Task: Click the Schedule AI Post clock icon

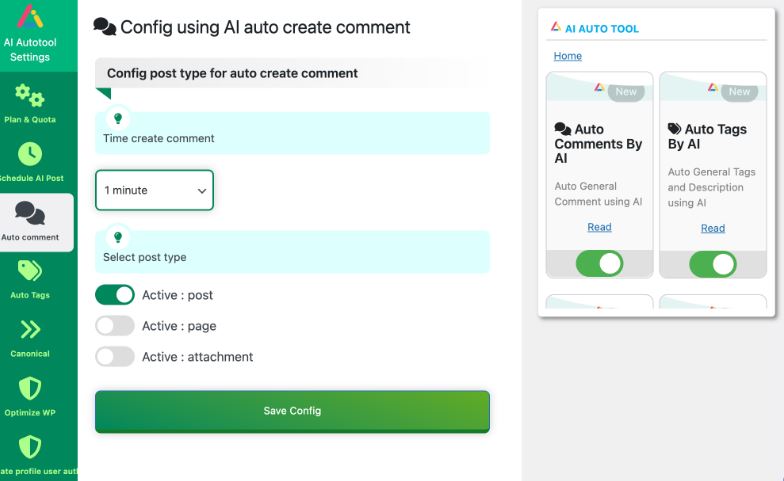Action: point(30,154)
